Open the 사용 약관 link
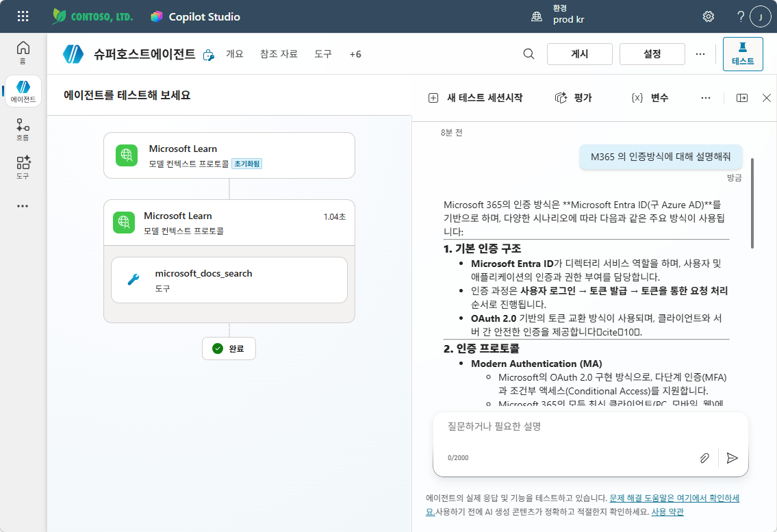Viewport: 777px width, 532px height. click(x=667, y=511)
